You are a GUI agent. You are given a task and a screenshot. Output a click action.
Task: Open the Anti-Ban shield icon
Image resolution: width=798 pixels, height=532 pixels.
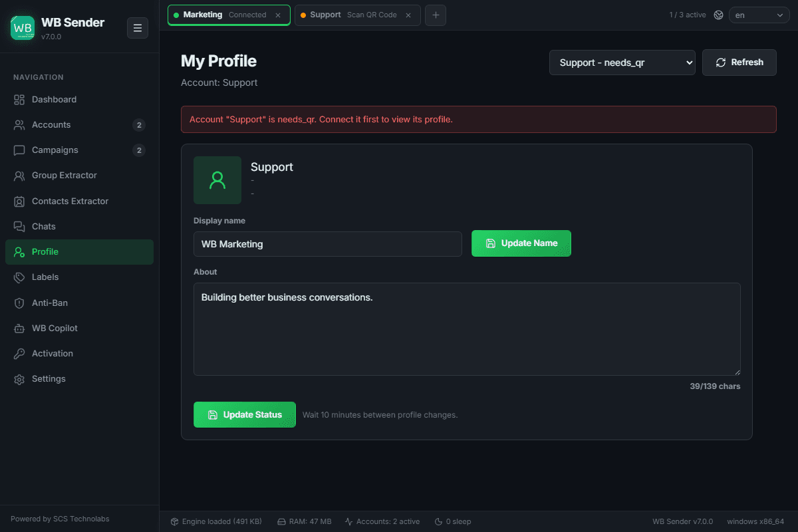(x=19, y=303)
